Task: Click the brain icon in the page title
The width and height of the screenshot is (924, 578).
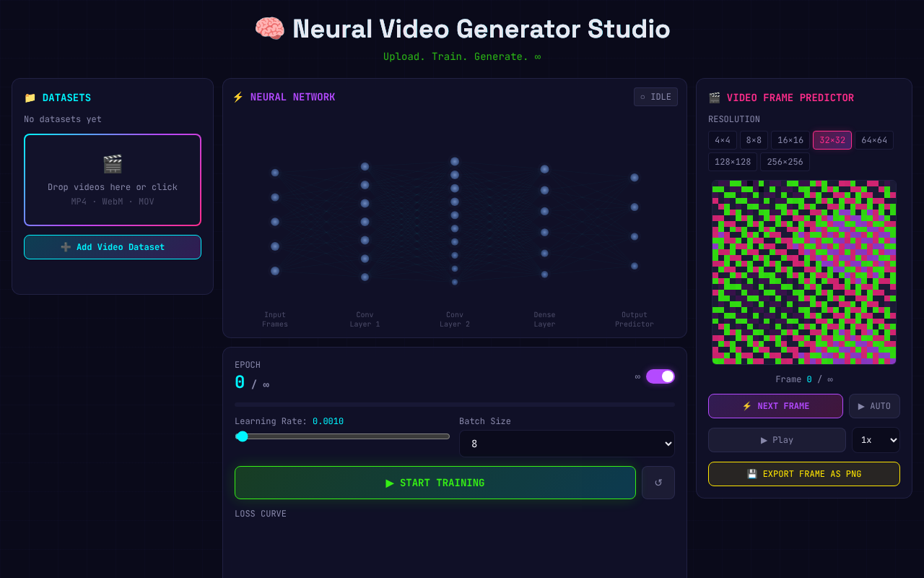Action: point(269,28)
